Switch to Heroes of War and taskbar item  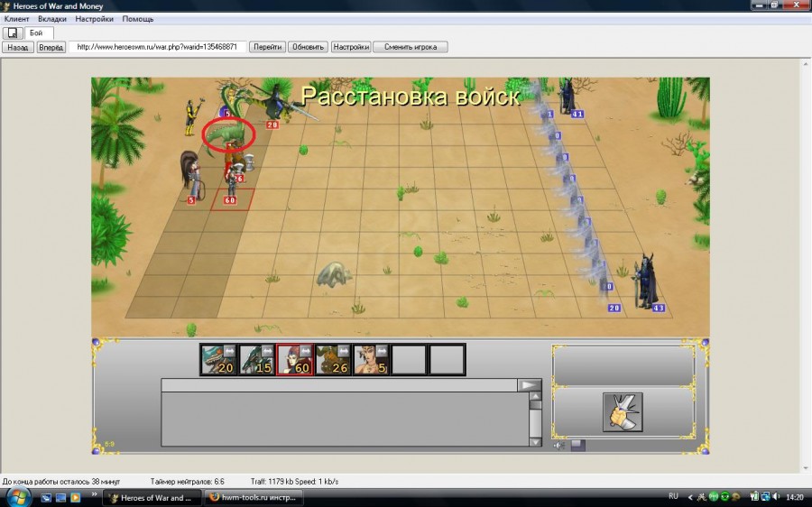[x=151, y=498]
